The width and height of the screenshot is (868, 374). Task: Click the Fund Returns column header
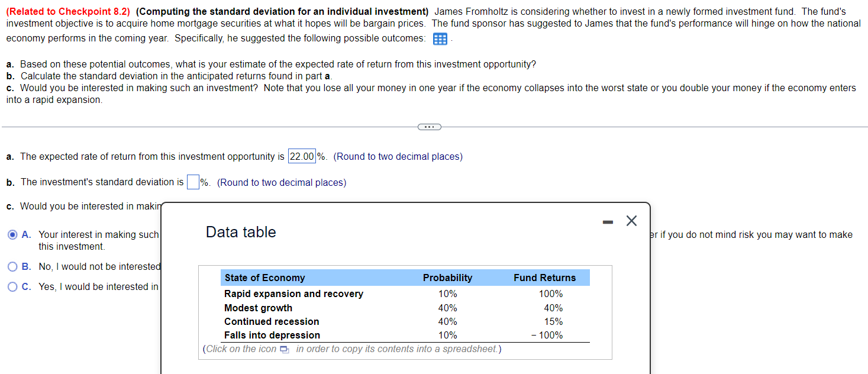pos(544,278)
